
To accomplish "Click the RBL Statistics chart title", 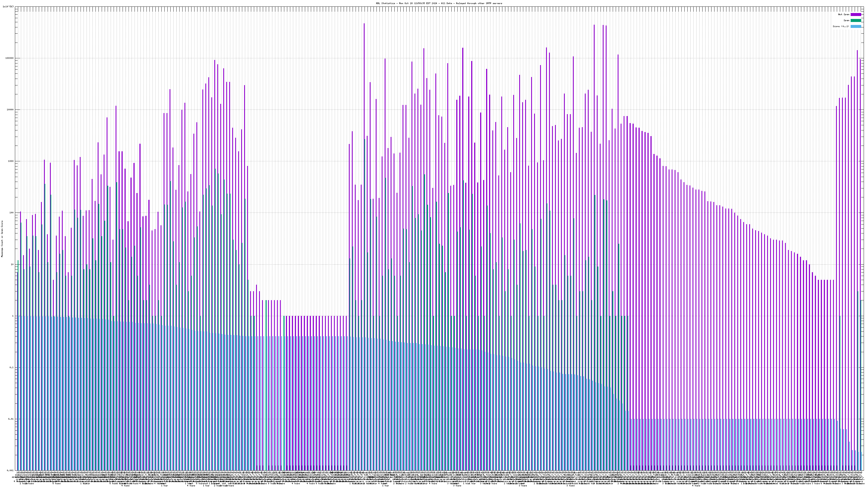I will coord(439,3).
